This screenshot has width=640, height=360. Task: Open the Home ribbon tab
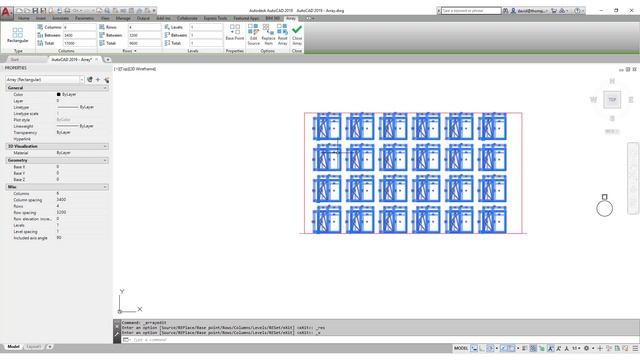coord(24,18)
